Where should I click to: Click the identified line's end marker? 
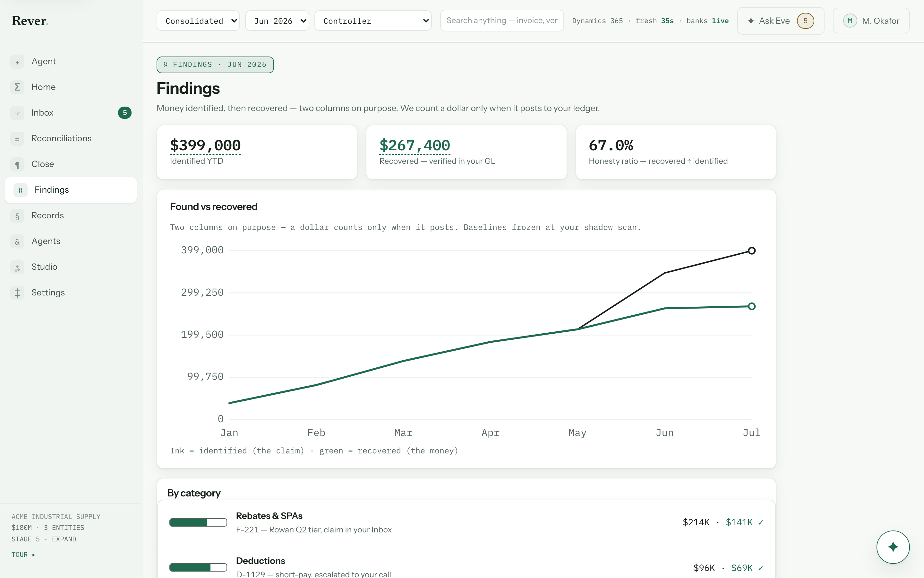pos(751,251)
